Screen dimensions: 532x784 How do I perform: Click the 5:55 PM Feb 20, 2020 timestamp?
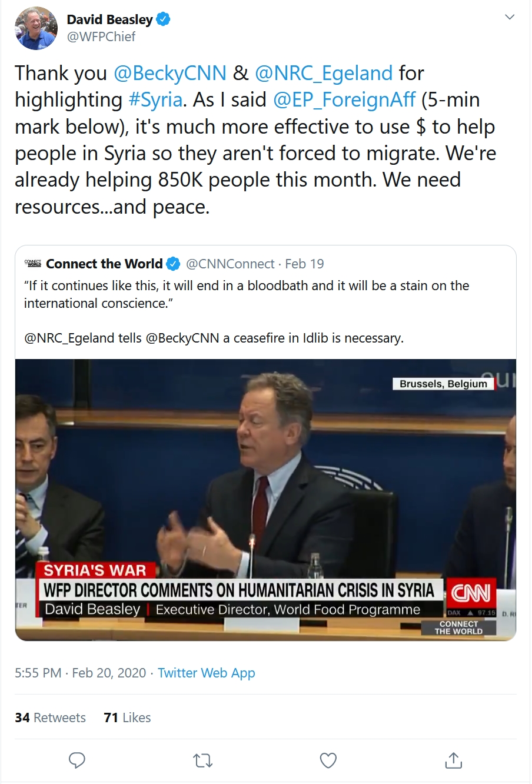point(80,673)
